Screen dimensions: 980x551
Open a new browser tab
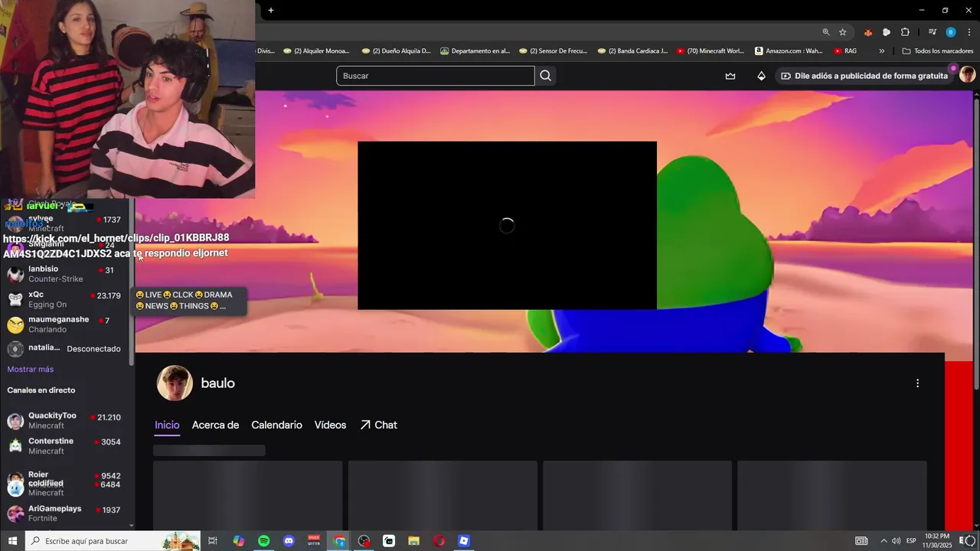point(271,10)
